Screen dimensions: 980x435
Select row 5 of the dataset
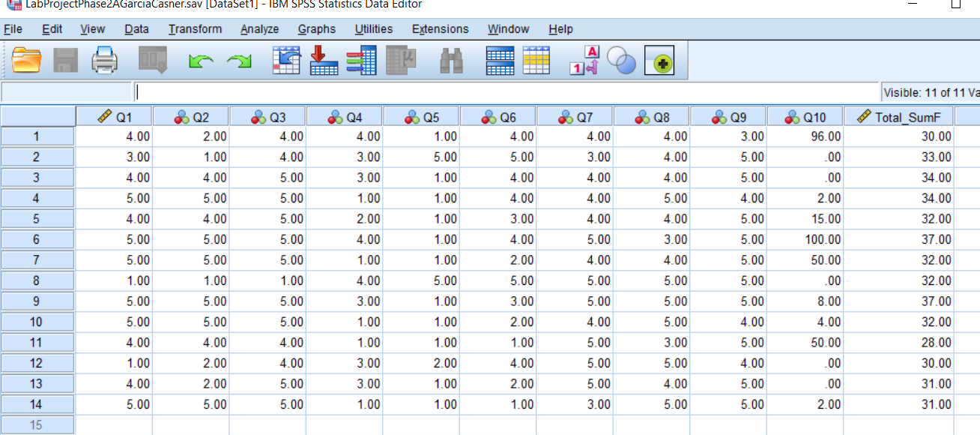[x=37, y=219]
